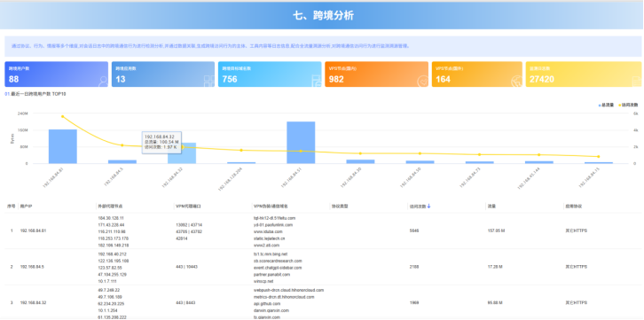The image size is (644, 320).
Task: Open the 27420 log count card
Action: (584, 74)
